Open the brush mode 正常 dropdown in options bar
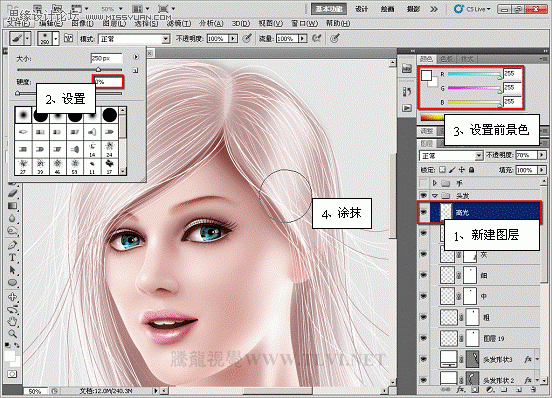The width and height of the screenshot is (552, 398). pos(134,39)
